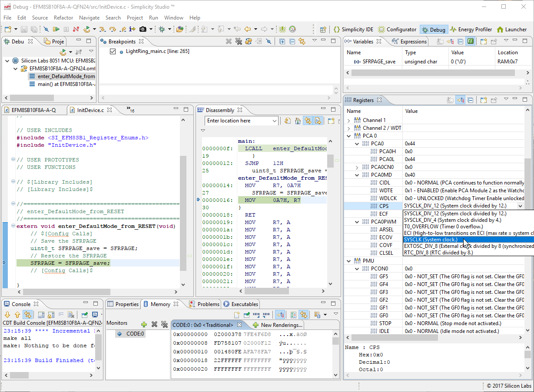Switch to the Energy Profiler perspective
534x392 pixels.
[471, 30]
